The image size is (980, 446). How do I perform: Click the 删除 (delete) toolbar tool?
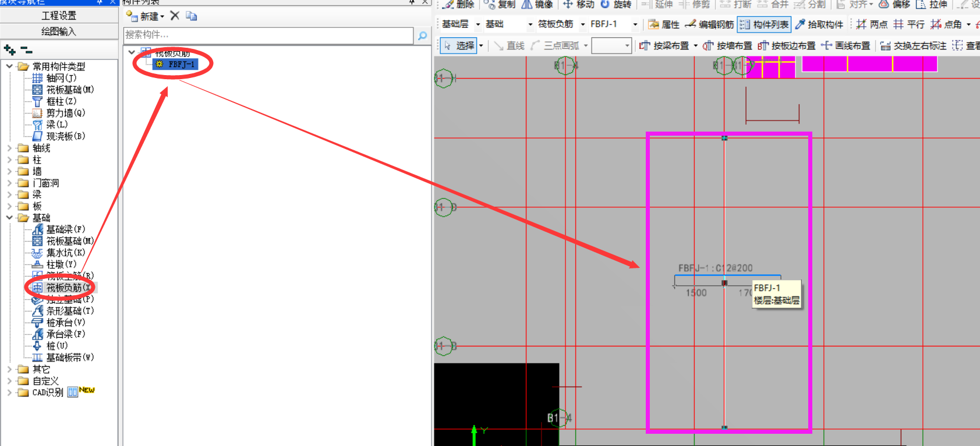[x=458, y=4]
